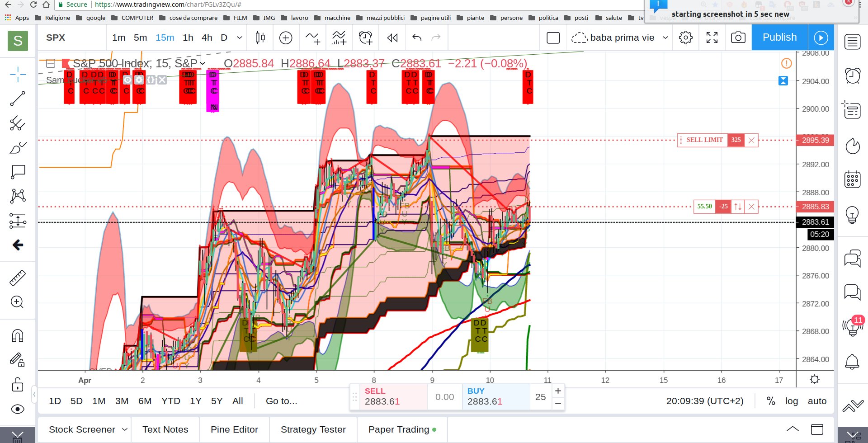Screen dimensions: 868x443
Task: Enter fullscreen mode from the top toolbar
Action: click(x=712, y=38)
